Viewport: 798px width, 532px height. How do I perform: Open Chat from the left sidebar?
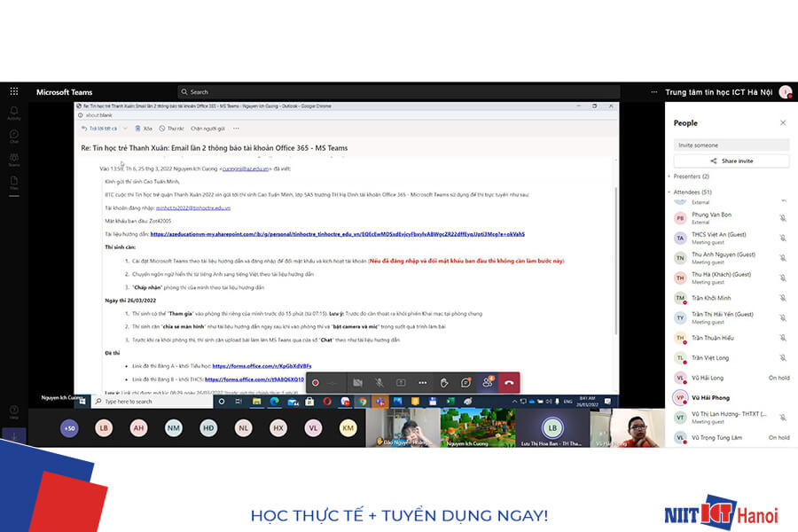(13, 137)
